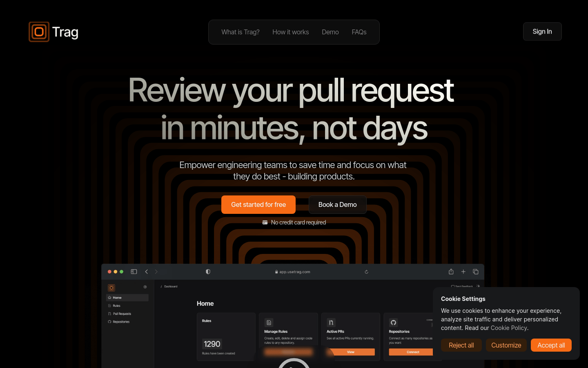Viewport: 588px width, 368px height.
Task: Go to How it works
Action: [291, 32]
